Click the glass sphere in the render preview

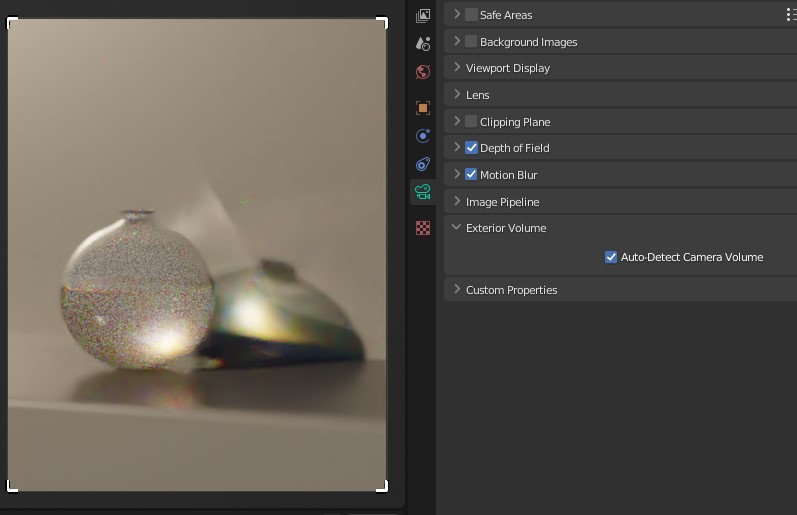point(138,290)
